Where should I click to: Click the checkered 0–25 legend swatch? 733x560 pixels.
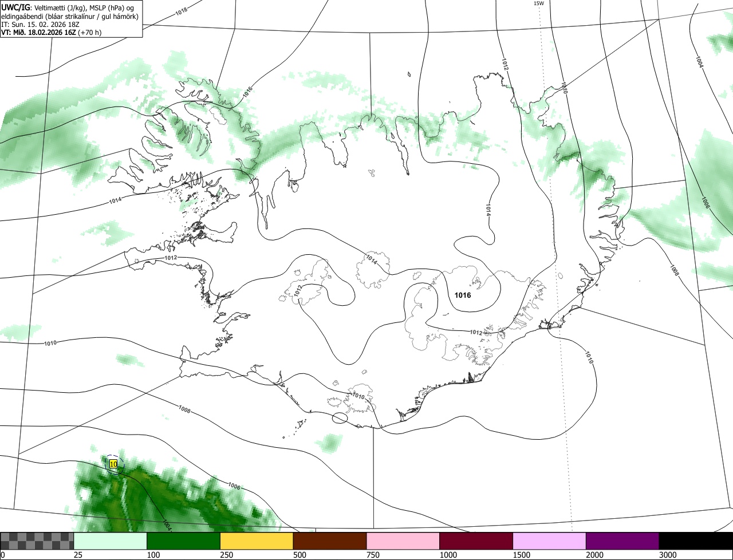(x=37, y=541)
